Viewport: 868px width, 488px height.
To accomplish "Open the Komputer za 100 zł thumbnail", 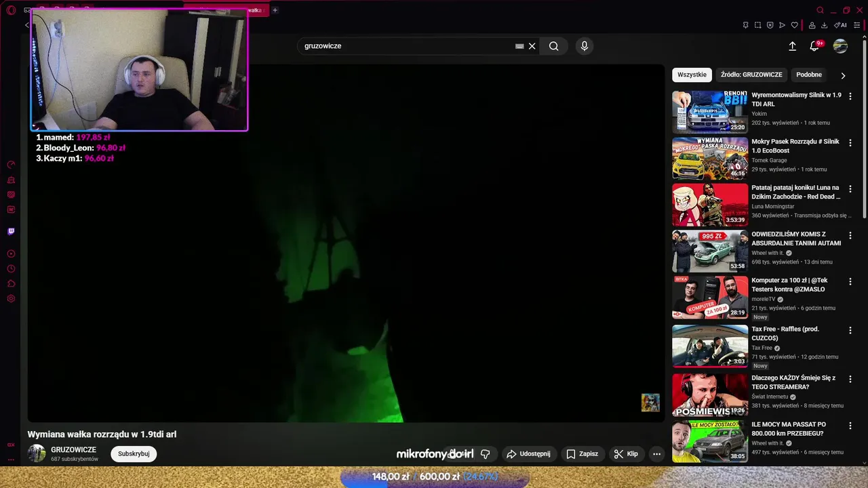I will click(x=710, y=297).
